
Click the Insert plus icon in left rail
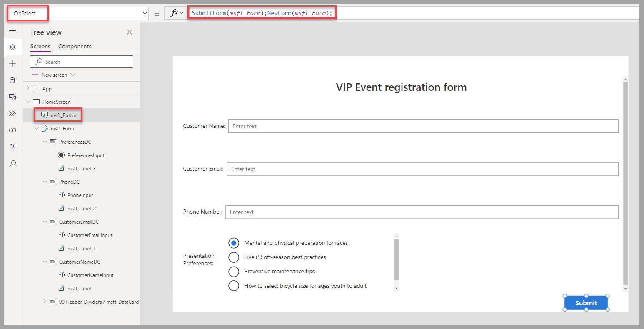[12, 64]
